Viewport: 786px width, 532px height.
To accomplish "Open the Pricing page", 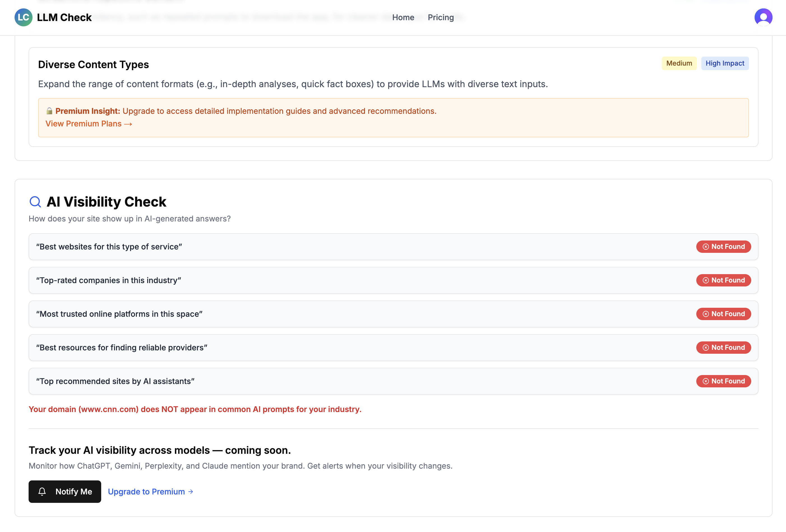I will pos(441,17).
